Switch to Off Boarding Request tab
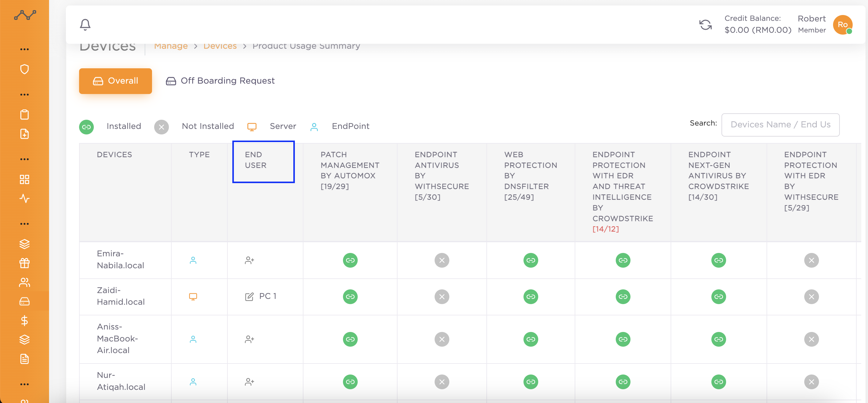Screen dimensions: 868x403 pyautogui.click(x=220, y=81)
